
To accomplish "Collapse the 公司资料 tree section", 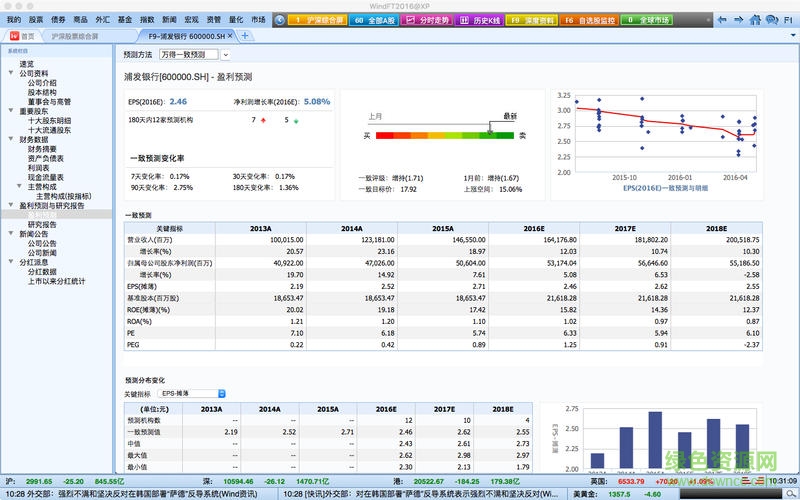I will [9, 73].
